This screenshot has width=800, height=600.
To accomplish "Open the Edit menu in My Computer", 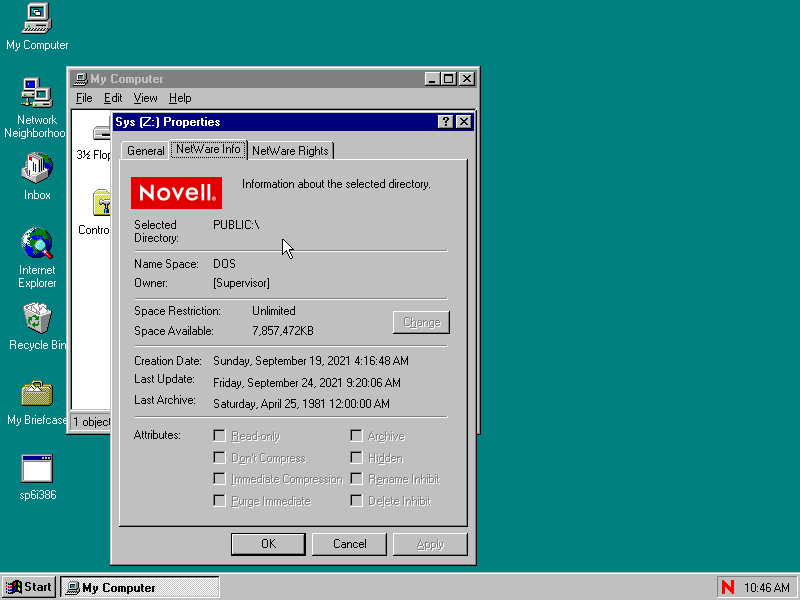I will pyautogui.click(x=113, y=98).
